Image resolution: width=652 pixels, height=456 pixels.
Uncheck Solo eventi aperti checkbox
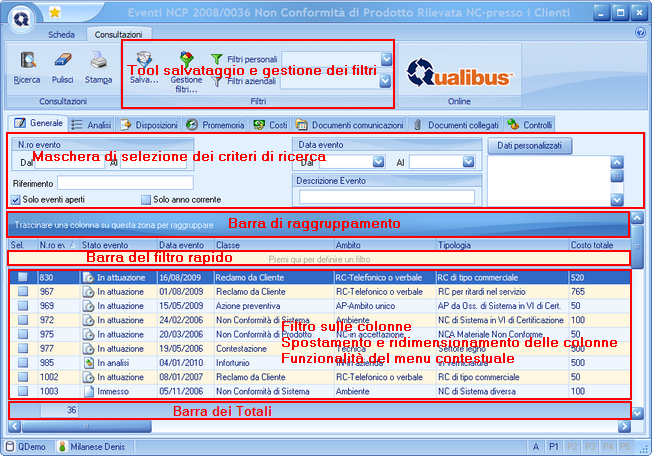(x=16, y=200)
